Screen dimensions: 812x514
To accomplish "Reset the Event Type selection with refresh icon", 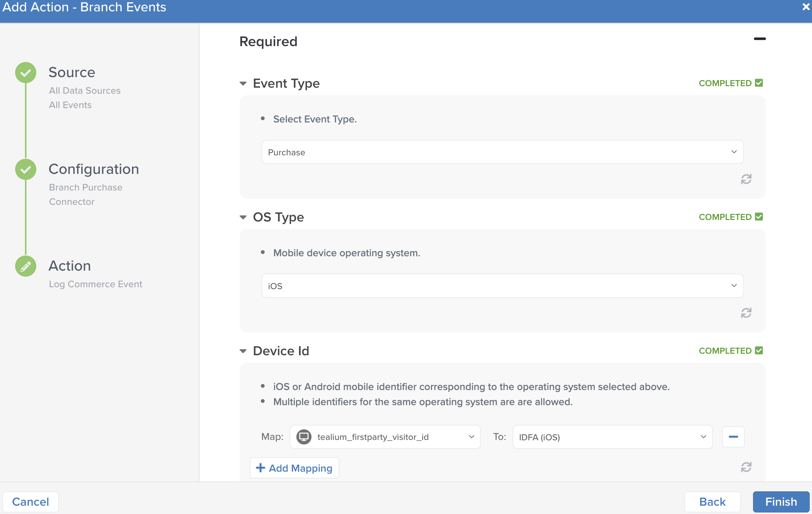I will pyautogui.click(x=746, y=179).
